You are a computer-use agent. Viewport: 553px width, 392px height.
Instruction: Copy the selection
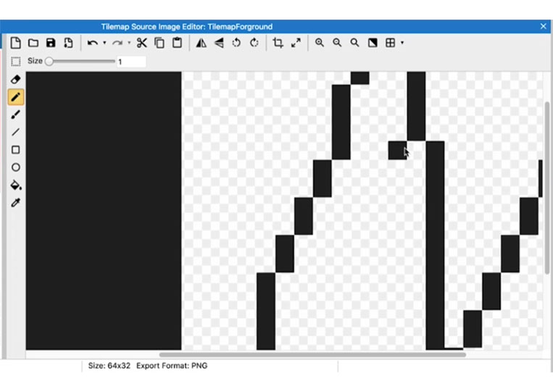[x=159, y=43]
